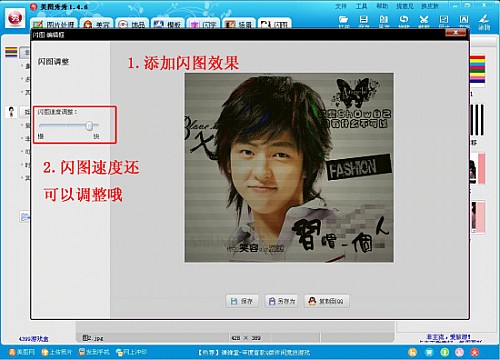Switch to the 闪图 tab
The width and height of the screenshot is (500, 360).
coord(275,24)
